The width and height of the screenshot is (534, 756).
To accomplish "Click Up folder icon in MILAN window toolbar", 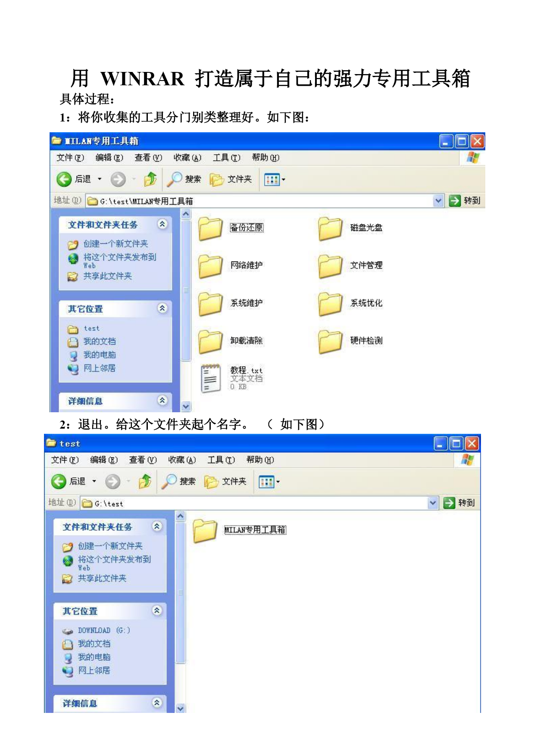I will pos(150,179).
